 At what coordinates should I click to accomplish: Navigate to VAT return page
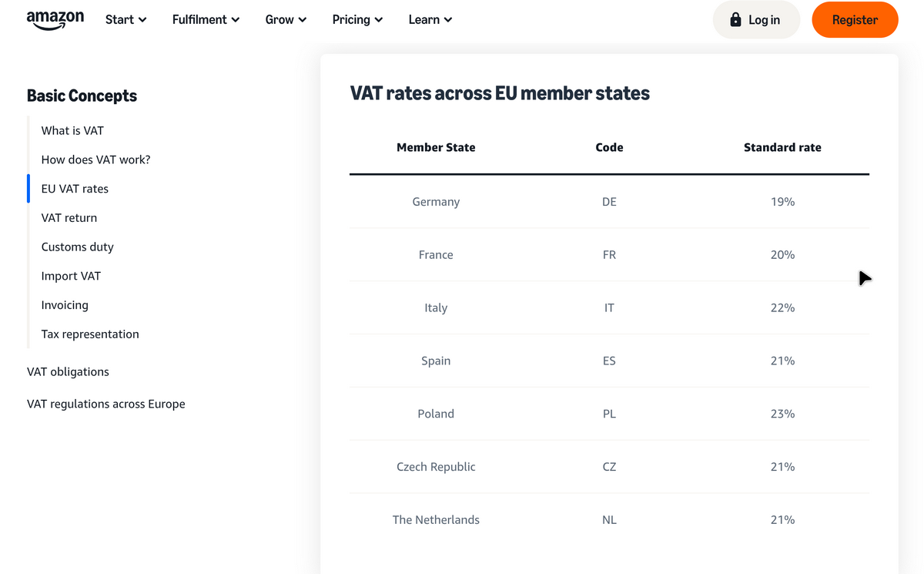pos(69,218)
